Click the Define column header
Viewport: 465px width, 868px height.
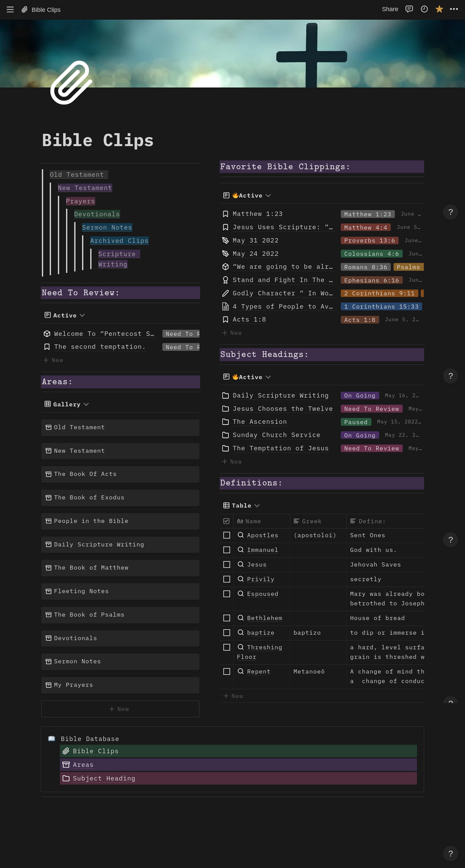point(372,521)
